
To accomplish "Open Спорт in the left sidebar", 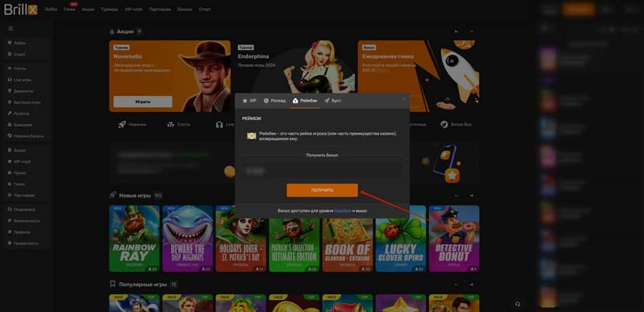I will 19,54.
